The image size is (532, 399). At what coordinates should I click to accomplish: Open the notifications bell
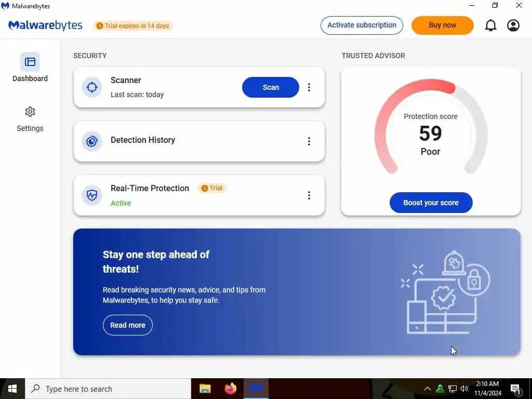(x=490, y=25)
